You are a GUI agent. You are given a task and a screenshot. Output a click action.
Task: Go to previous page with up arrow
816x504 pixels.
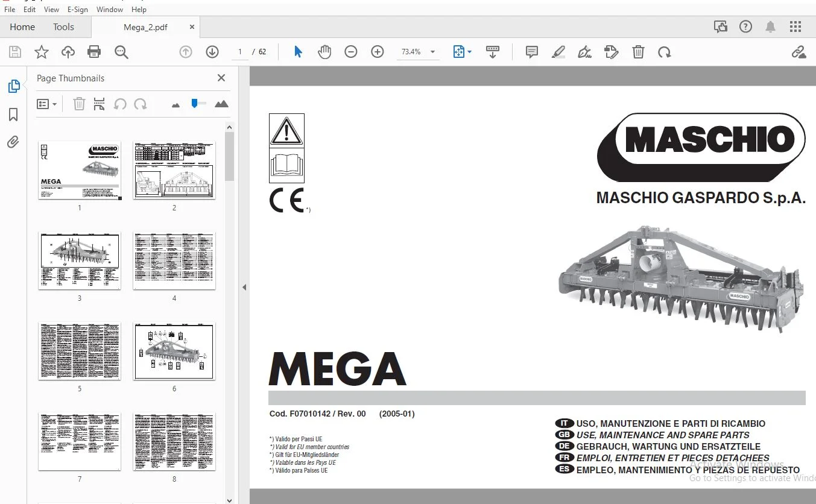[x=186, y=52]
